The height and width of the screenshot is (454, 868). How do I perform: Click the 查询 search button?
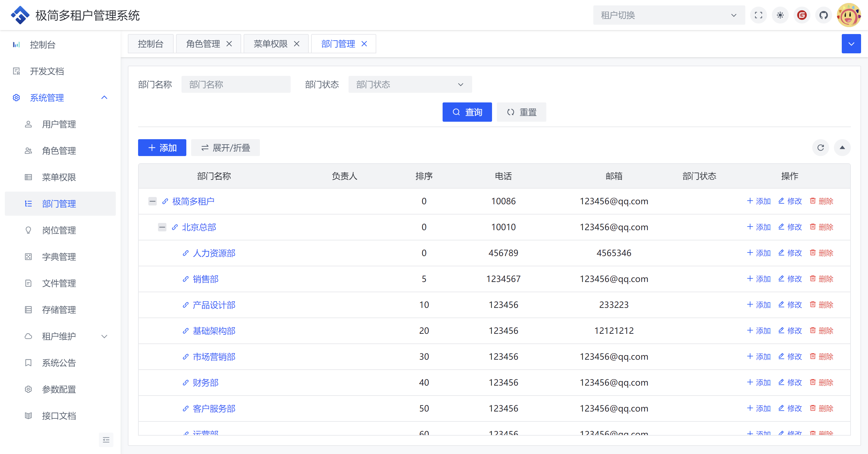(467, 112)
